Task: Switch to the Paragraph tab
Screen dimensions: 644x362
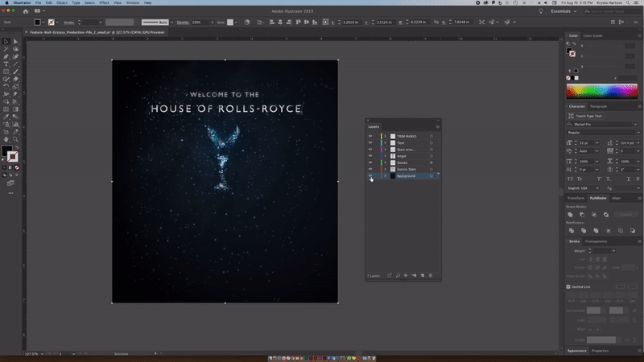Action: tap(598, 106)
